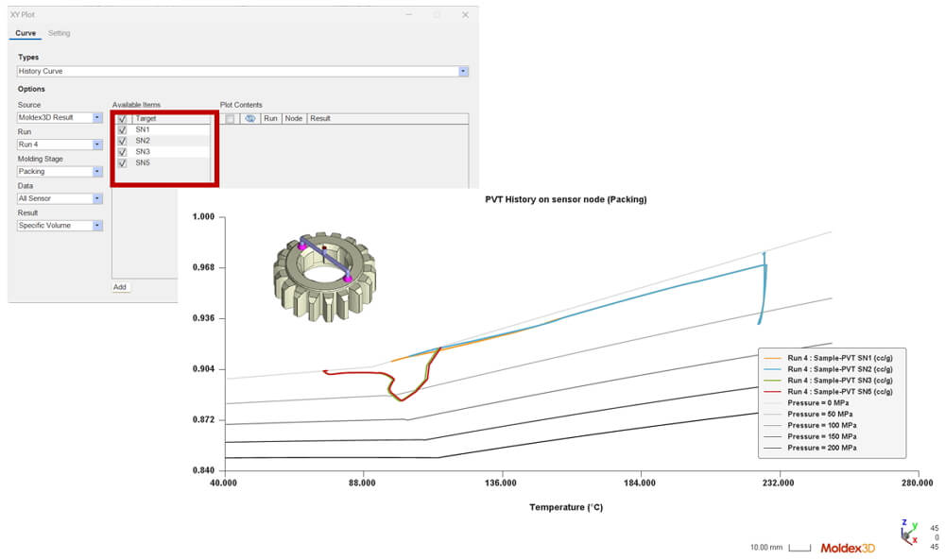Click the 40.000 temperature axis tick label
Image resolution: width=945 pixels, height=560 pixels.
223,483
